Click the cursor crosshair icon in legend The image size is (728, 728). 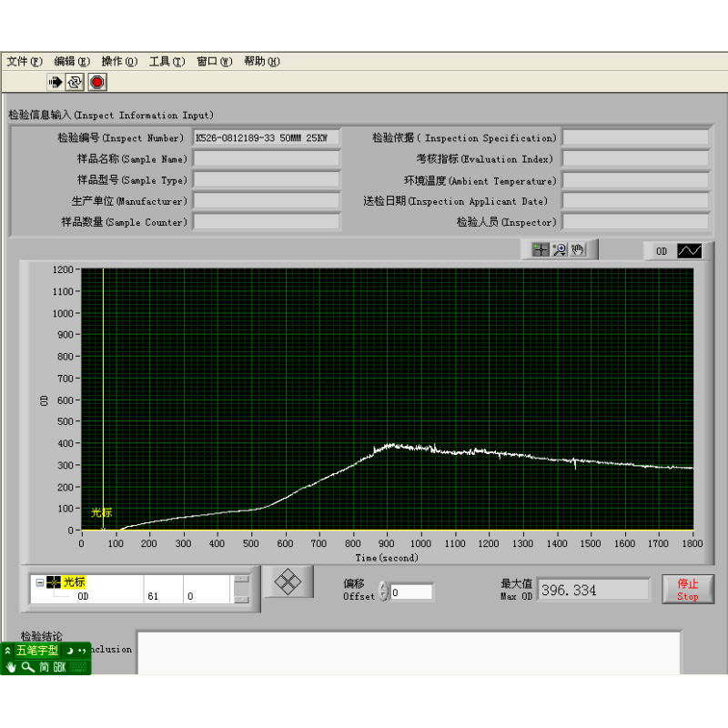[x=54, y=582]
